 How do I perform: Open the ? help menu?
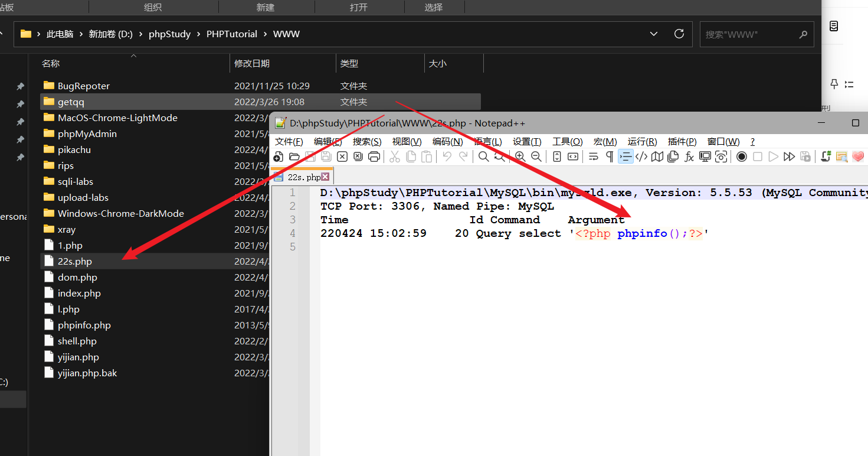tap(752, 142)
